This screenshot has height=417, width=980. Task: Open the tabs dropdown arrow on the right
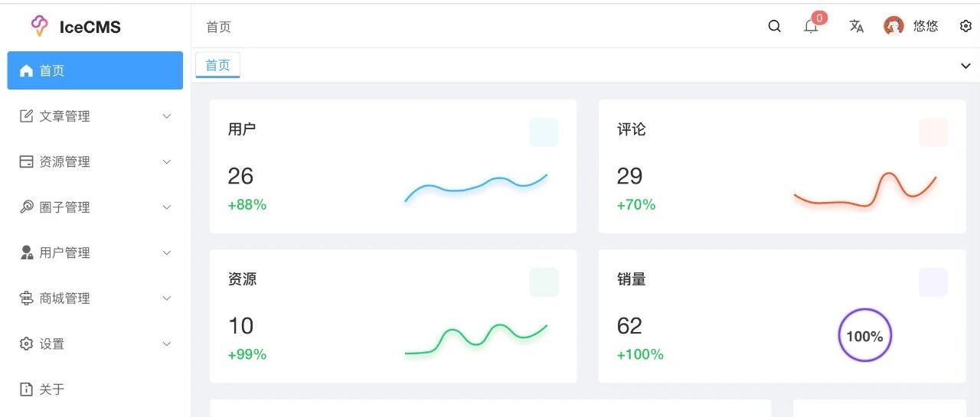point(965,66)
